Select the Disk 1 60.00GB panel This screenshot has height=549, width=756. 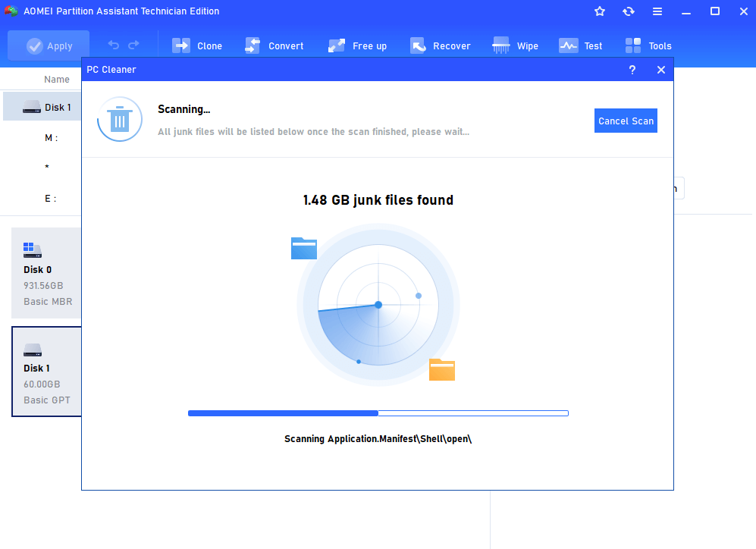47,372
